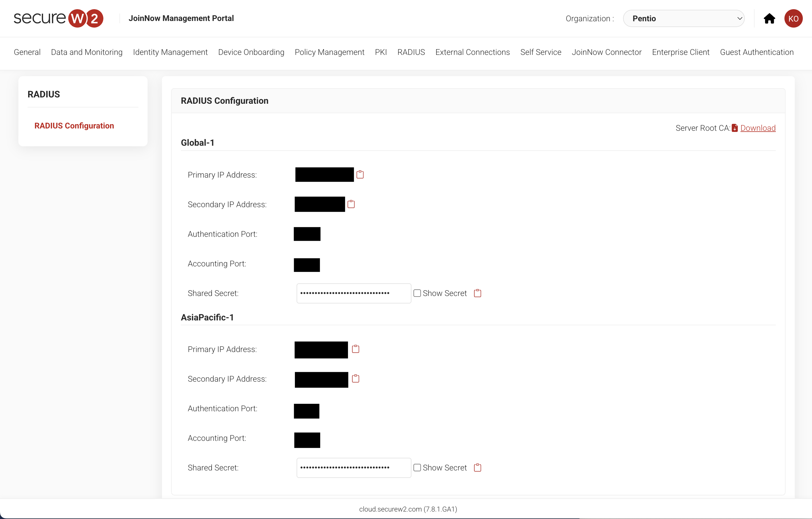
Task: Click the JoinNow Management Portal title
Action: click(x=181, y=18)
